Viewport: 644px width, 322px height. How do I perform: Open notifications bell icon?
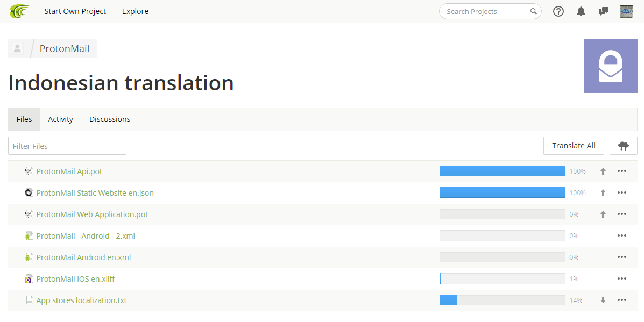[x=581, y=11]
